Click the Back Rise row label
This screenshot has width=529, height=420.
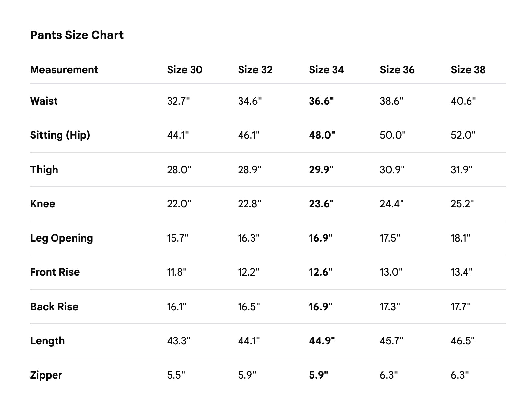[54, 307]
